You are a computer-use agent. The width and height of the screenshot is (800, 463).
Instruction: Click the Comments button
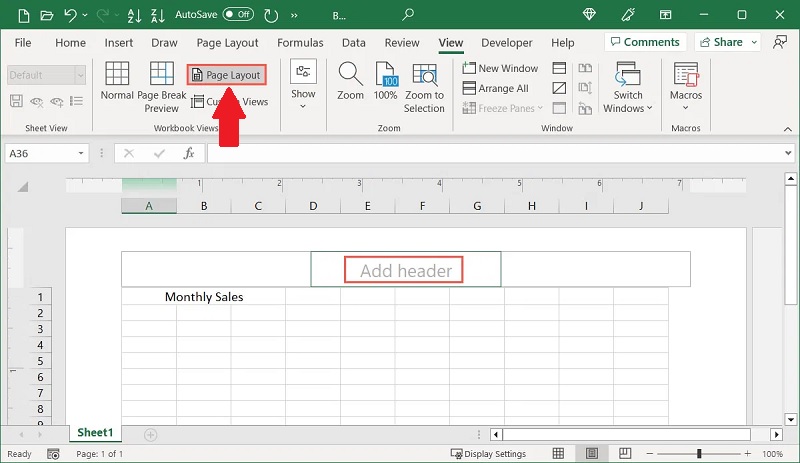[x=644, y=42]
